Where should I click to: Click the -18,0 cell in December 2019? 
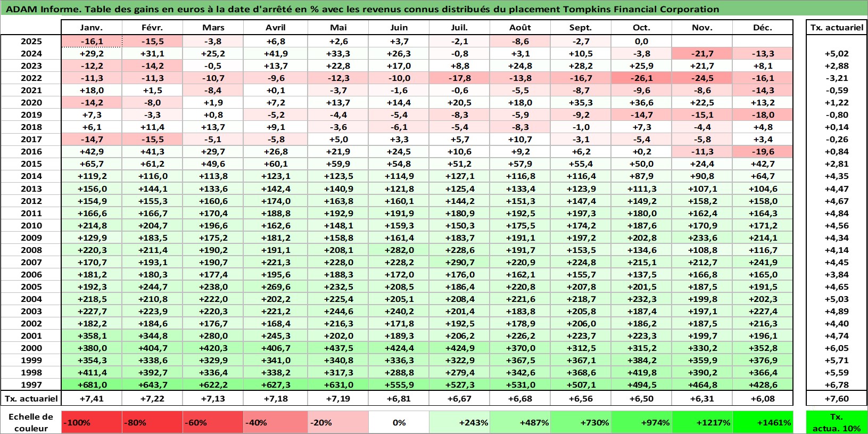click(763, 114)
